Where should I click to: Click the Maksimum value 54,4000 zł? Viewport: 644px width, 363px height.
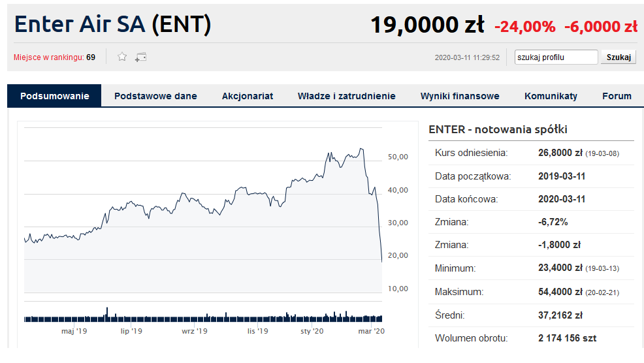click(560, 292)
